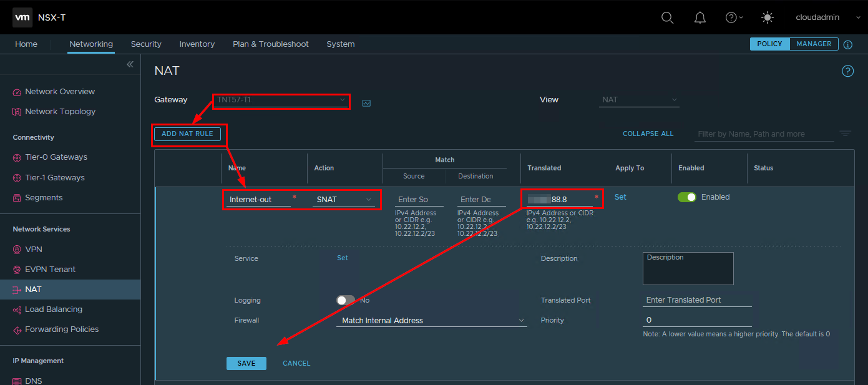Click the Filter by Name search field
Screen dimensions: 868x385
[764, 134]
